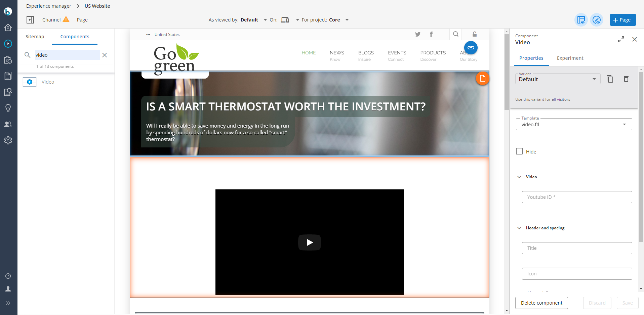Viewport: 644px width, 315px height.
Task: Delete the variant using trash icon
Action: [x=626, y=79]
